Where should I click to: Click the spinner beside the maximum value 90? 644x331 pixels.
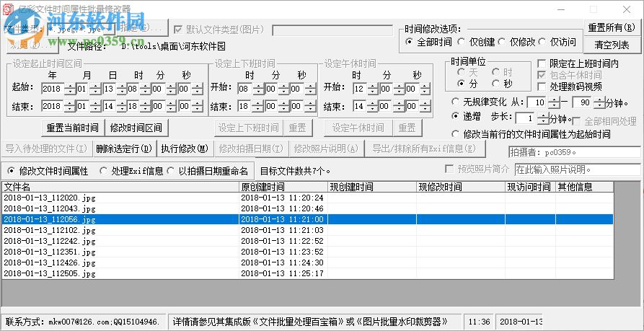[x=599, y=102]
